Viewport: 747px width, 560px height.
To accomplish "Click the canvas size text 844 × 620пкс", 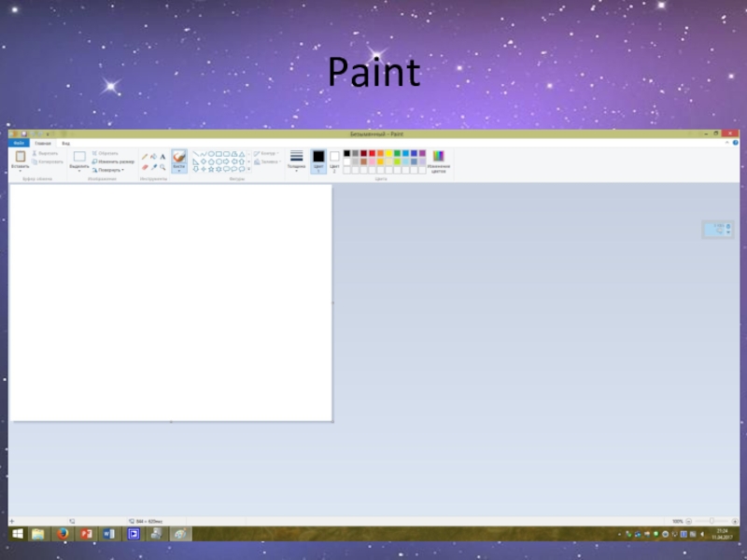I will point(149,522).
